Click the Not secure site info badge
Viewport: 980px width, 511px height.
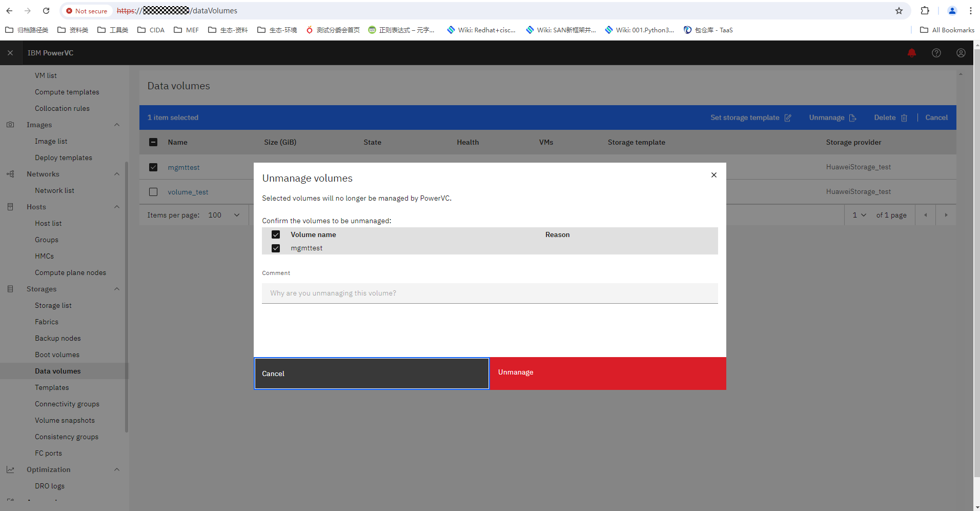click(87, 11)
